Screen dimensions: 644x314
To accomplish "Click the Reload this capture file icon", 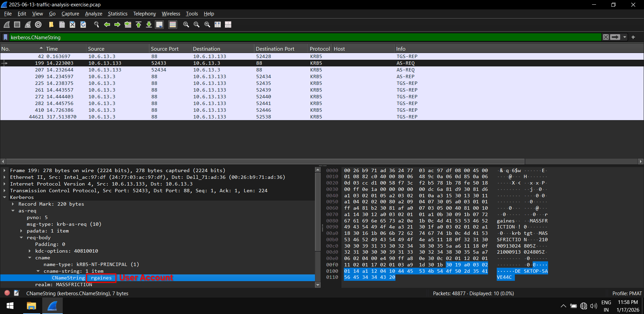I will click(83, 24).
